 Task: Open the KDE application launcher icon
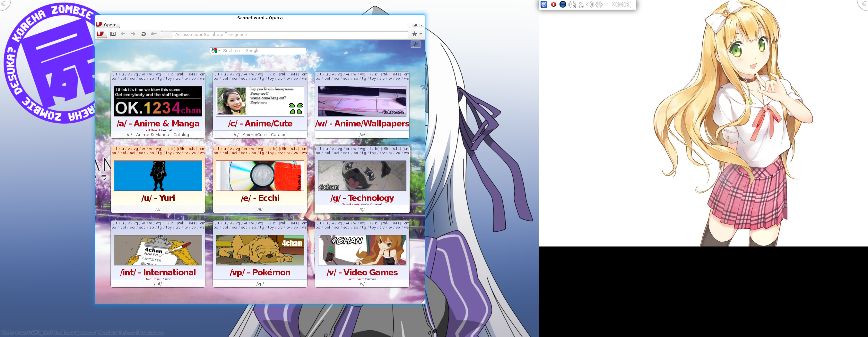click(x=543, y=4)
